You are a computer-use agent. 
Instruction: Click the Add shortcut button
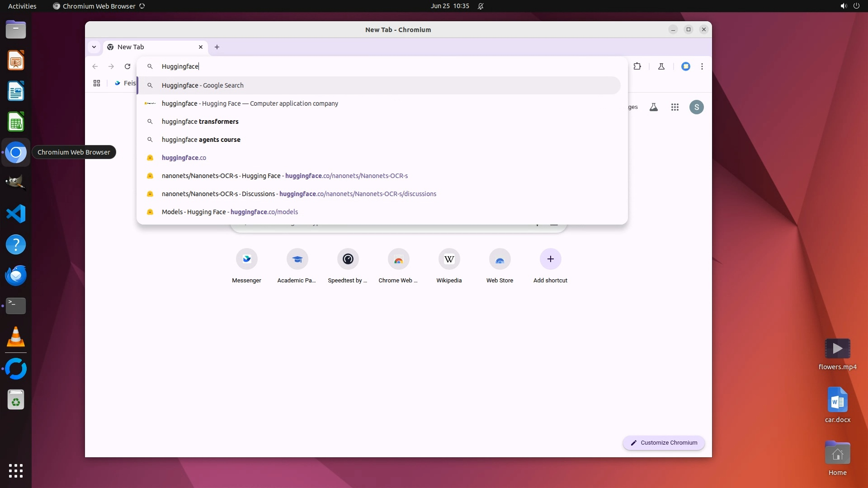[550, 259]
